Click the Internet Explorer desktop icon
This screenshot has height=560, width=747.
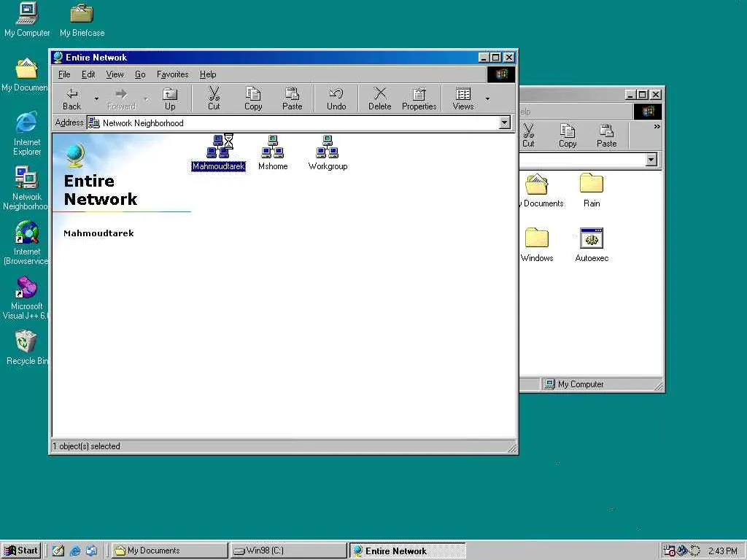point(27,133)
